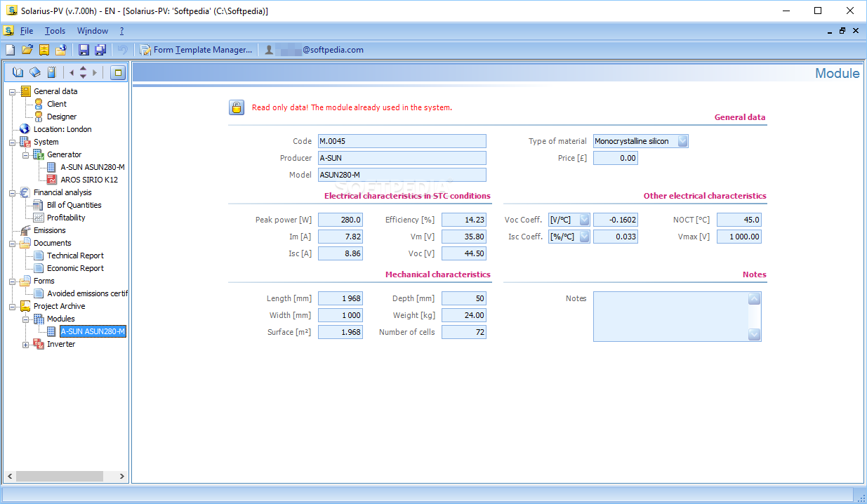This screenshot has width=867, height=504.
Task: Click the padlock read-only icon
Action: click(x=237, y=107)
